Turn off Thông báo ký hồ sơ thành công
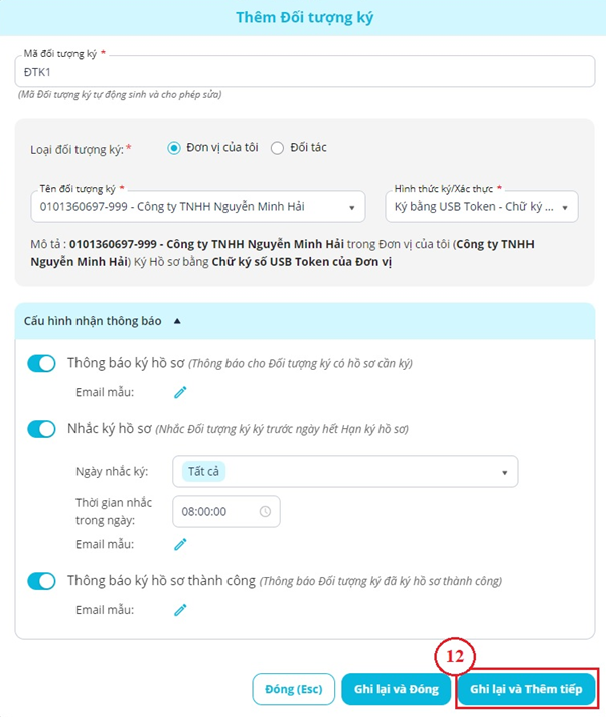The width and height of the screenshot is (606, 717). (42, 581)
